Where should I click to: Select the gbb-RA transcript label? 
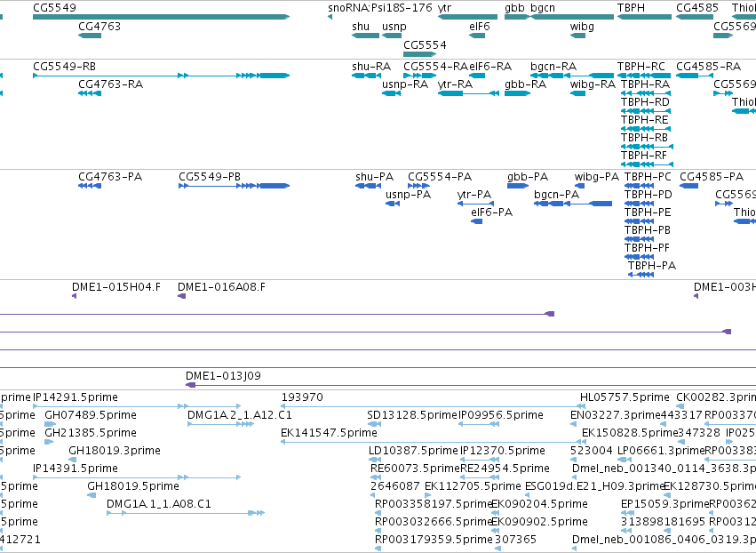coord(526,84)
